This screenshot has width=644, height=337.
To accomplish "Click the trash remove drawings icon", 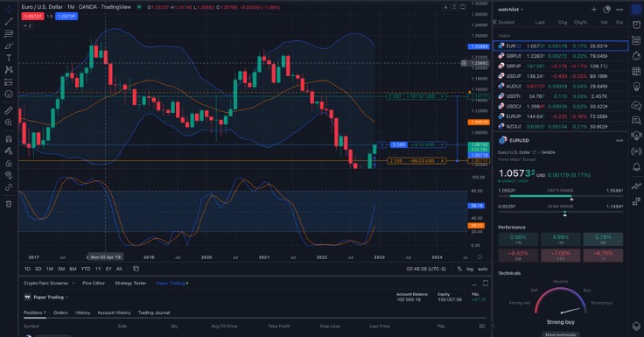I will coord(9,204).
